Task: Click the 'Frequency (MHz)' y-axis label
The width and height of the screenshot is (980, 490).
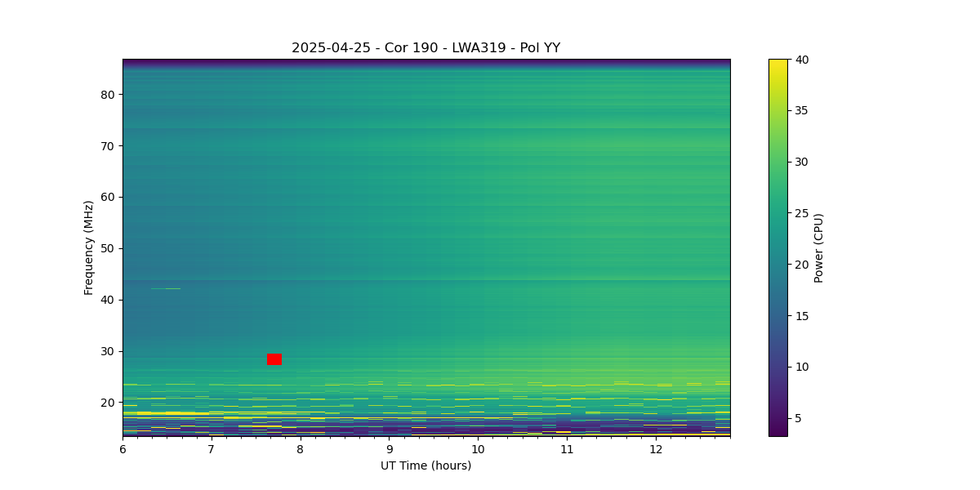Action: (x=88, y=247)
